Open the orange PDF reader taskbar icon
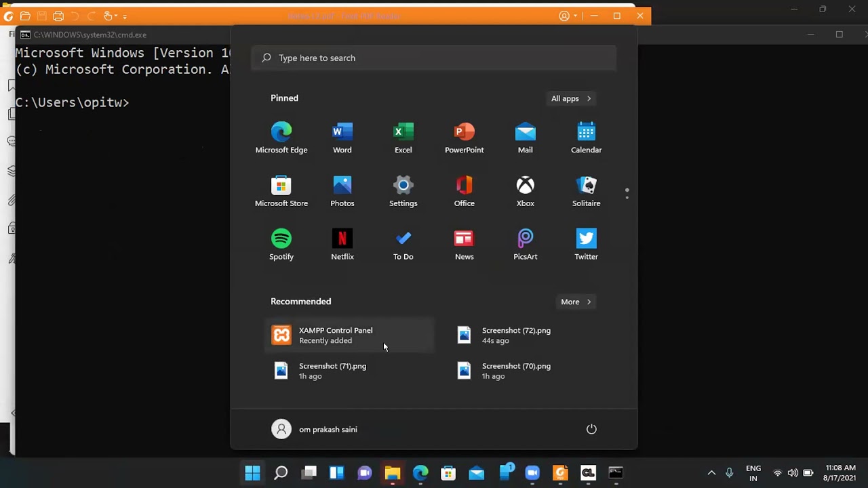The width and height of the screenshot is (868, 488). coord(560,472)
